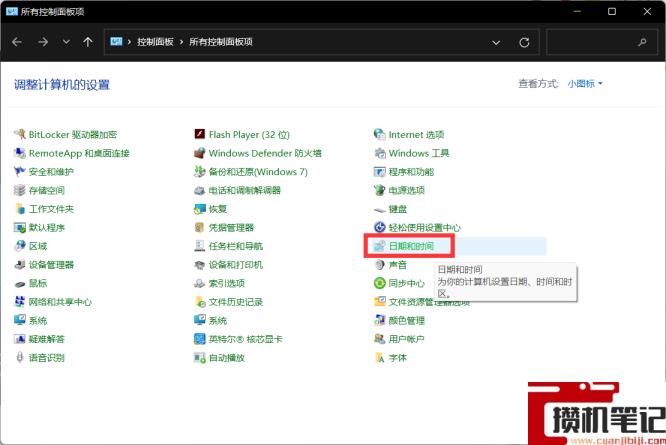Viewport: 666px width, 445px height.
Task: Open the 用户帐户 users icon
Action: [x=380, y=339]
